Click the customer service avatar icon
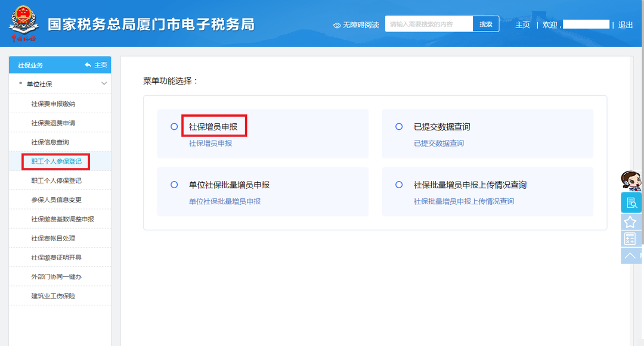The width and height of the screenshot is (644, 346). (x=630, y=180)
